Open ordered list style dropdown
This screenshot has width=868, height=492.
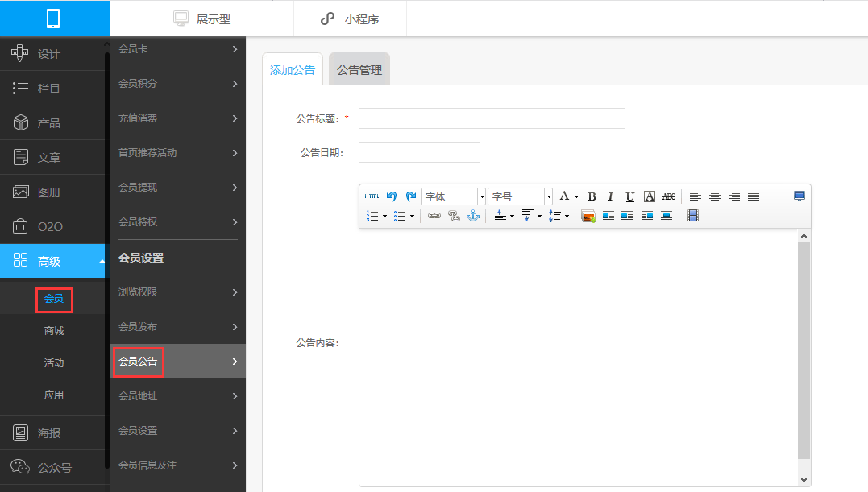tap(384, 216)
